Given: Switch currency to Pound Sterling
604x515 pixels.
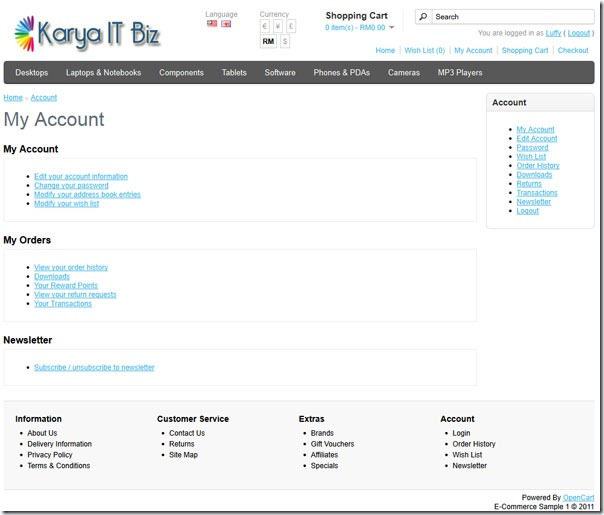Looking at the screenshot, I should (x=291, y=26).
